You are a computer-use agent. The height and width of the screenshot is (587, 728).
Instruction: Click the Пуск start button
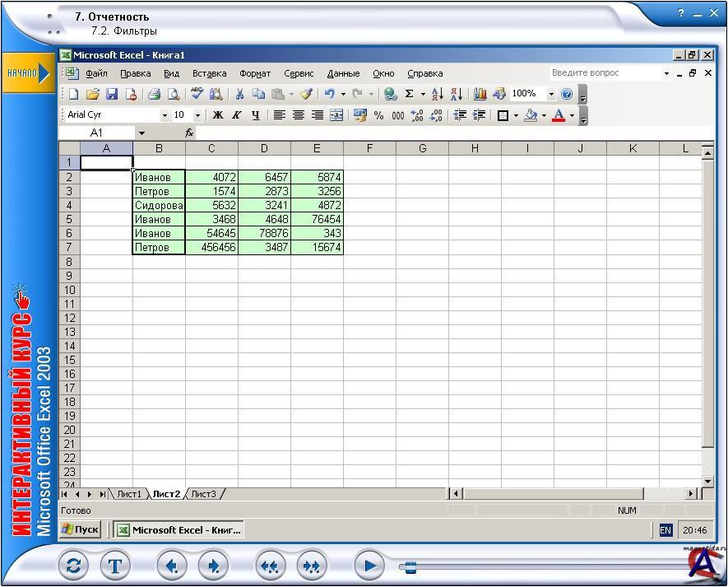pyautogui.click(x=81, y=530)
